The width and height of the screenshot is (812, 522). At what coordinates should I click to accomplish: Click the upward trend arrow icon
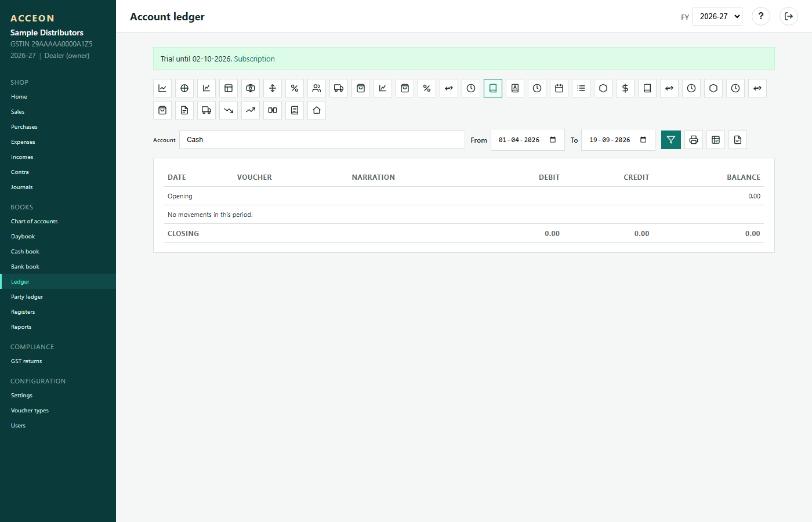[251, 110]
